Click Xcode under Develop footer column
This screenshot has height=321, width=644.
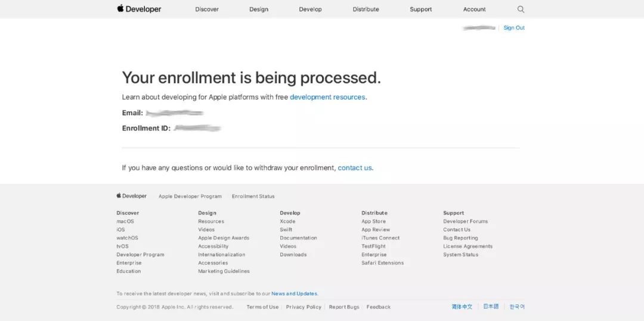click(x=287, y=222)
